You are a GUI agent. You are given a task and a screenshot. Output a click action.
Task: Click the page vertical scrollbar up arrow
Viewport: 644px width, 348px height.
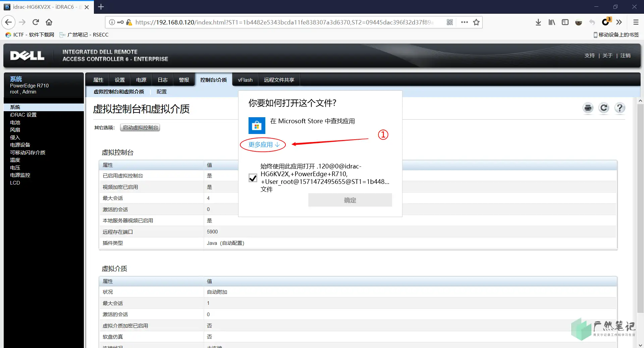pos(640,100)
